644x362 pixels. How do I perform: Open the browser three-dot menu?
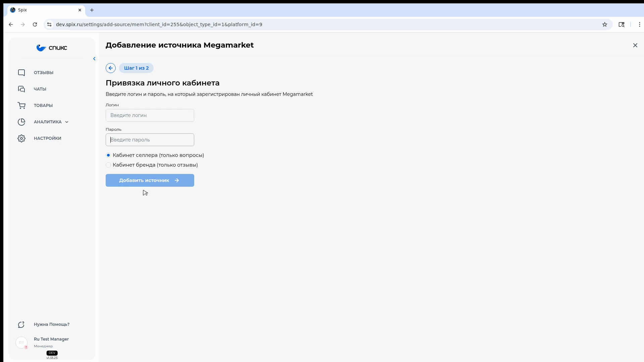click(640, 24)
